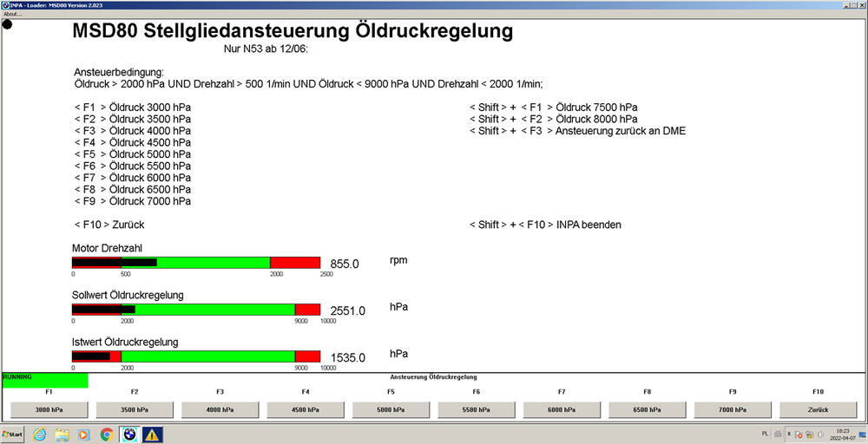Activate the 4500 hPa button
The height and width of the screenshot is (444, 868).
306,409
